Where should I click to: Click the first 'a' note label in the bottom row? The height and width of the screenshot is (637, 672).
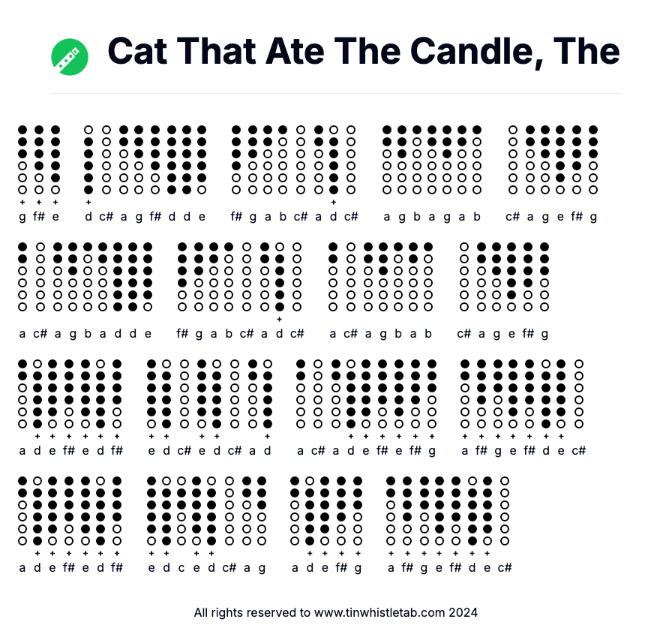point(22,567)
